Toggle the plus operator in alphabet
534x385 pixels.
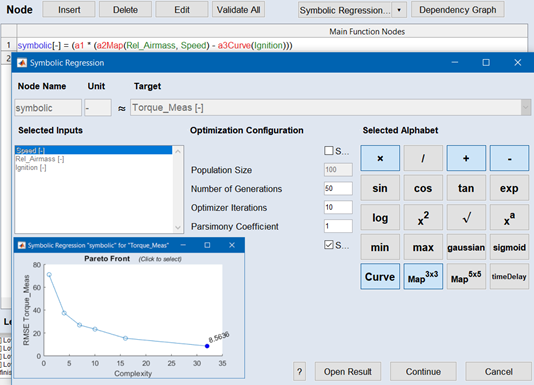point(466,158)
